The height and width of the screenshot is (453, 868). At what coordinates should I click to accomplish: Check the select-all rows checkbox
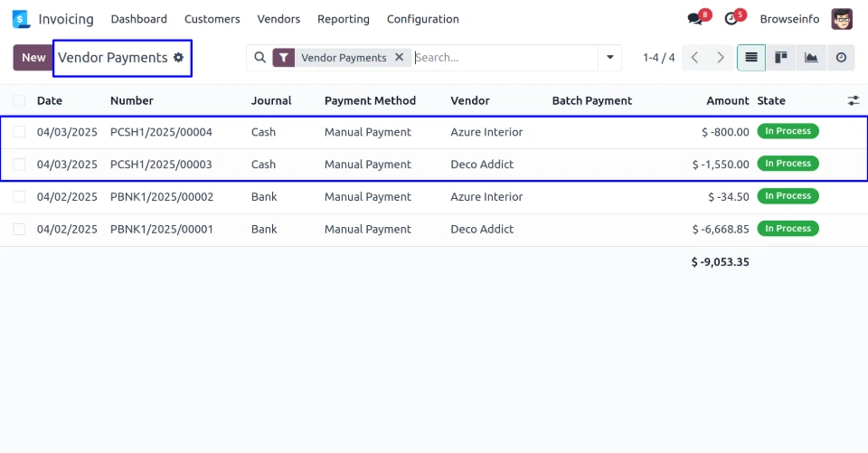19,100
